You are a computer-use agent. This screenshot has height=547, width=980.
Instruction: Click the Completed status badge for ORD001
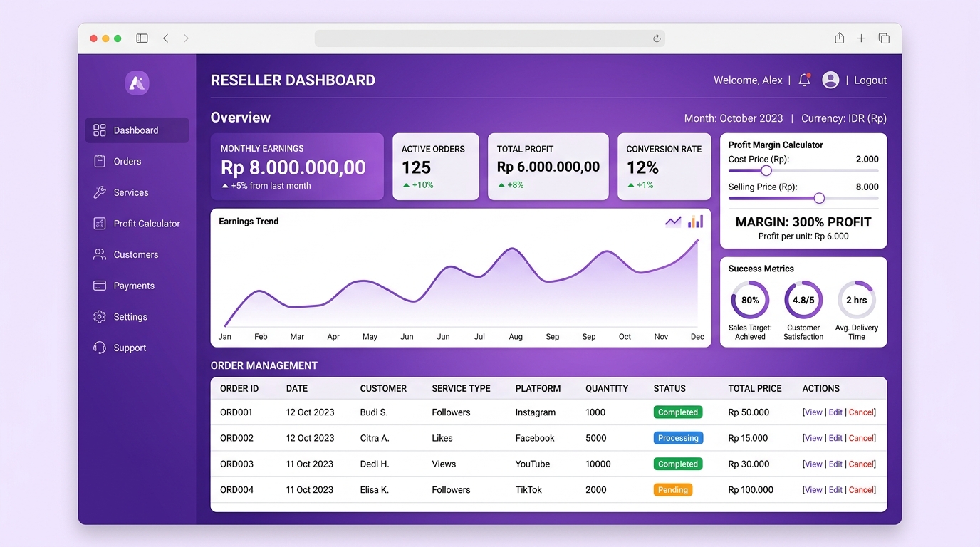pos(678,412)
